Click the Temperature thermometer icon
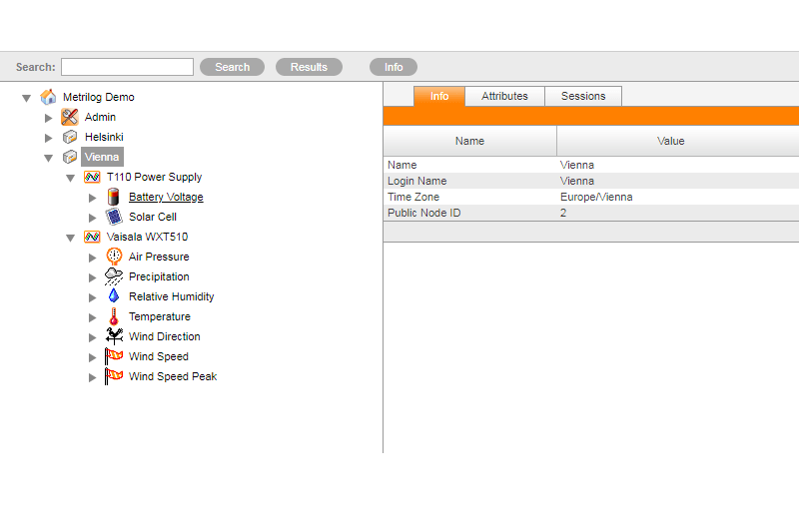This screenshot has width=799, height=532. point(113,316)
